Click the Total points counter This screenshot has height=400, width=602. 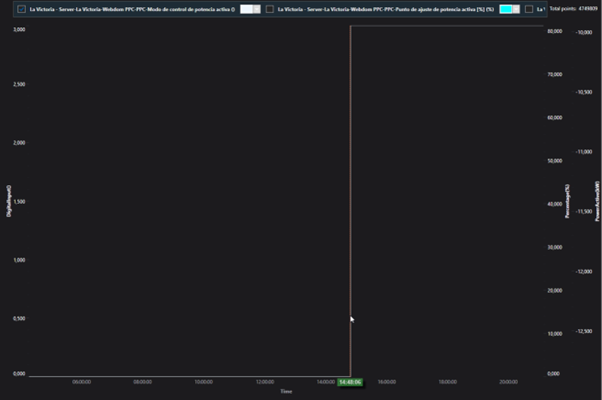[x=575, y=9]
